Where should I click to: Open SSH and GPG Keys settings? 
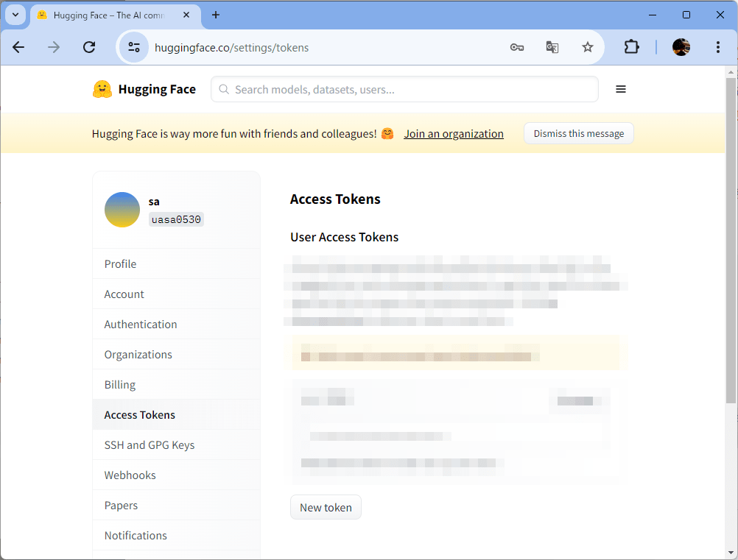176,444
